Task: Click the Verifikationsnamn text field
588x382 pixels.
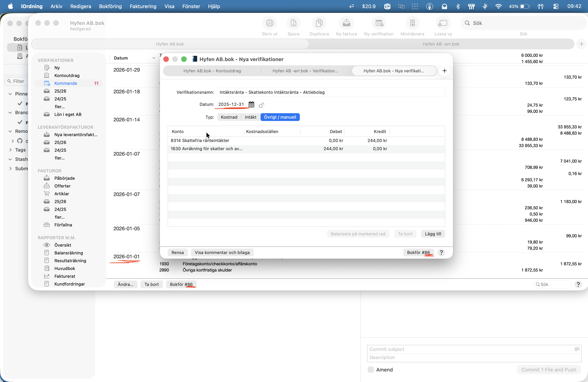Action: (331, 92)
